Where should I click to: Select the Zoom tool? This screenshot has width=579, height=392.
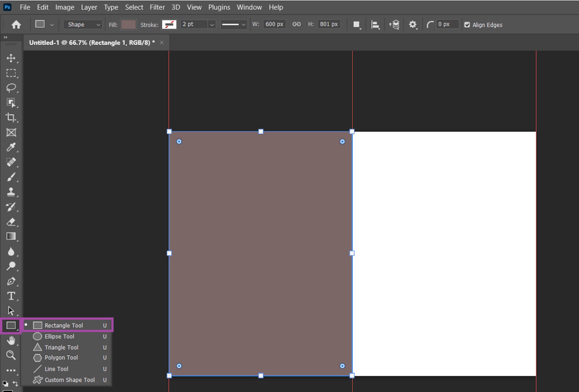(11, 355)
